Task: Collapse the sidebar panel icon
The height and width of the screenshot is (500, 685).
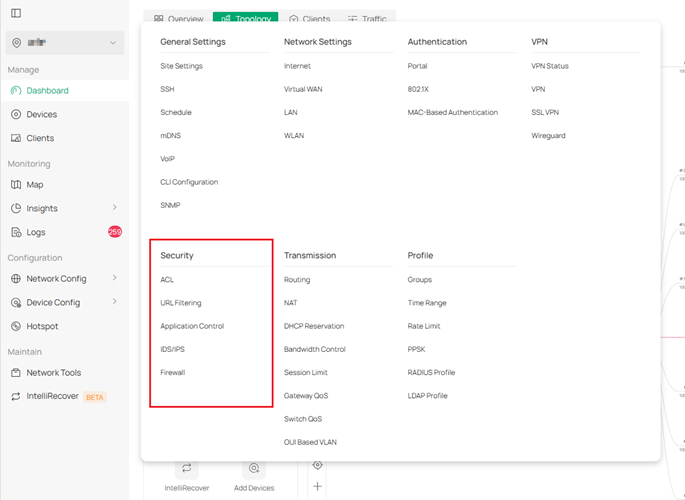Action: pyautogui.click(x=16, y=13)
